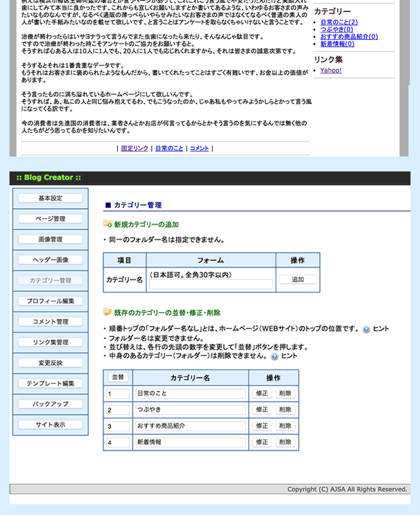Image resolution: width=420 pixels, height=515 pixels.
Task: Click the order number field containing 2
Action: (118, 409)
